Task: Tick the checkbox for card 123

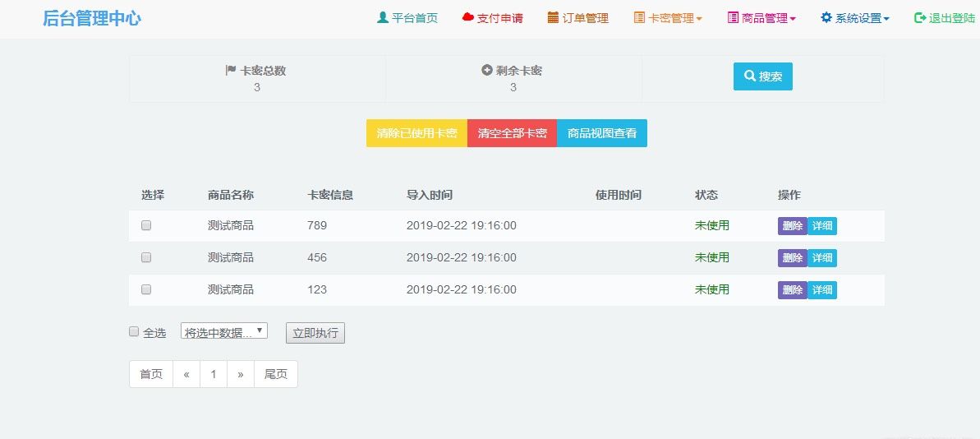Action: point(146,289)
